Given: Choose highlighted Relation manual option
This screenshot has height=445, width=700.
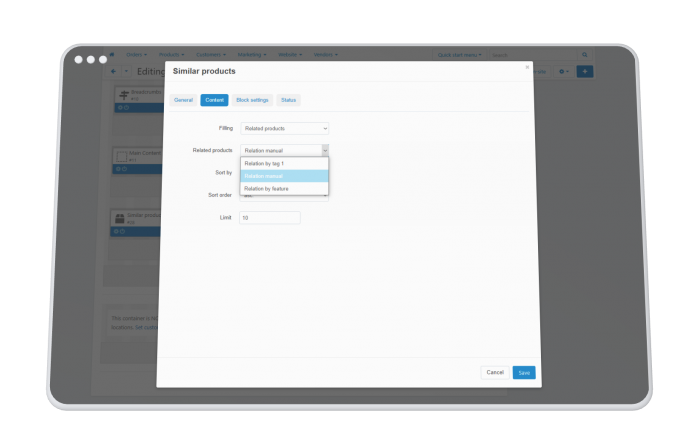Looking at the screenshot, I should pyautogui.click(x=284, y=176).
